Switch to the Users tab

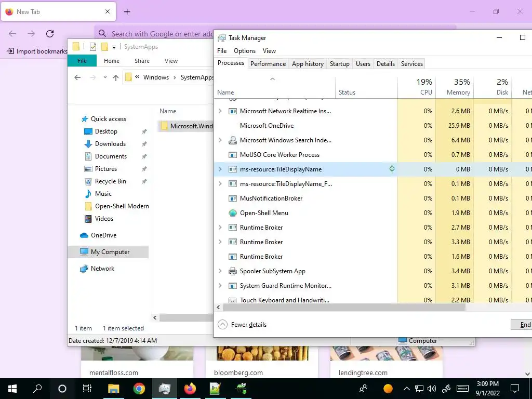point(363,64)
